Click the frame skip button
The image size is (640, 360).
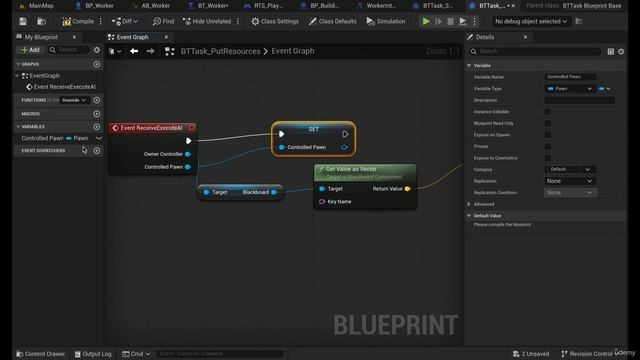point(438,21)
